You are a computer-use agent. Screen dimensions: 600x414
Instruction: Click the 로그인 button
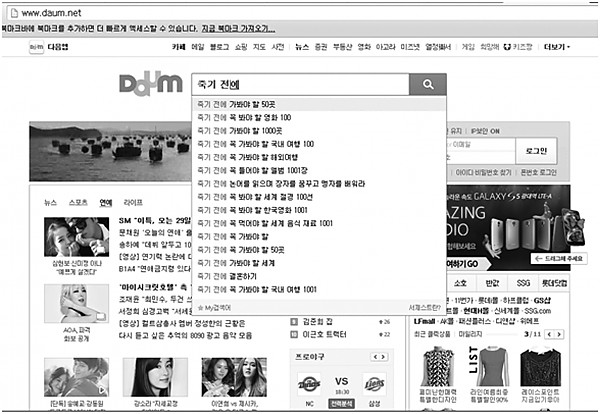pos(536,151)
